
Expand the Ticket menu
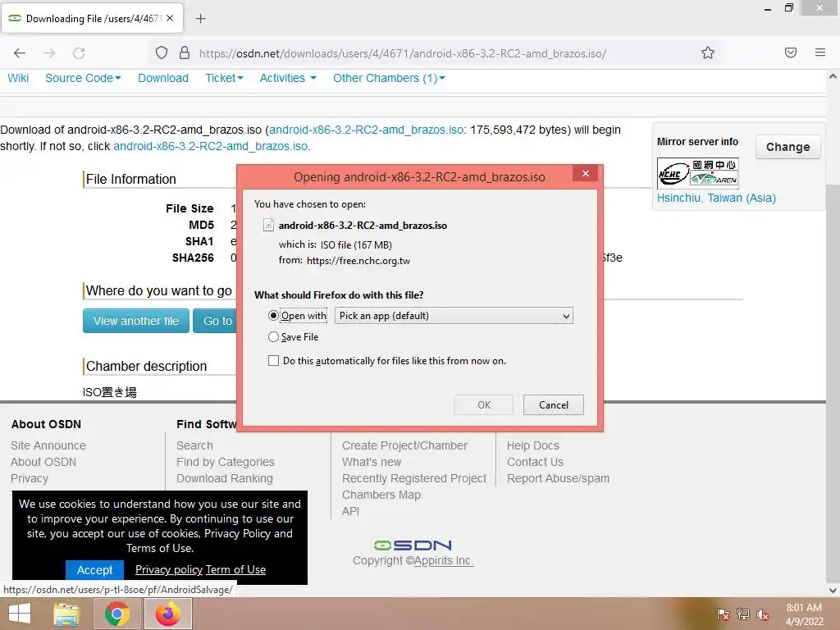click(x=224, y=78)
